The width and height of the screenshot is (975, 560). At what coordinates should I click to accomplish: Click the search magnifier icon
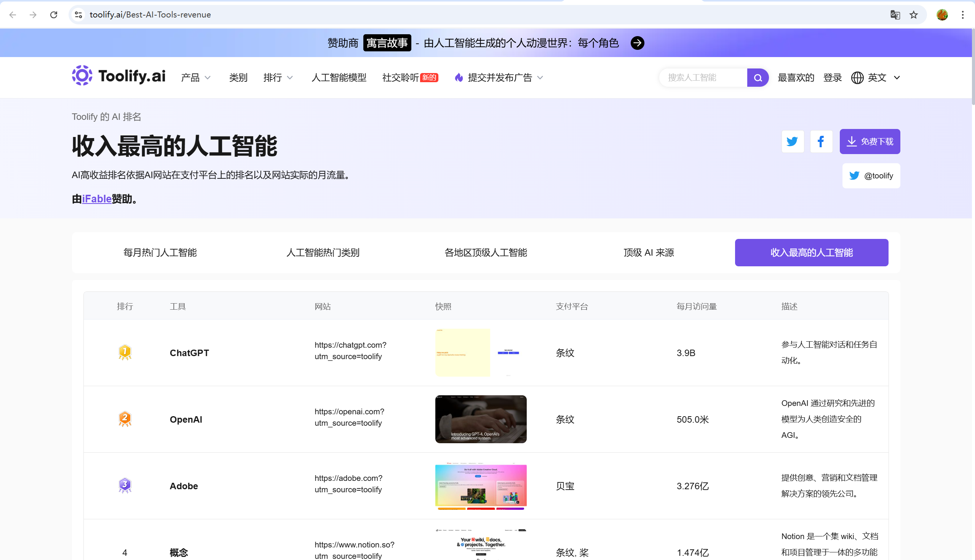pos(757,77)
